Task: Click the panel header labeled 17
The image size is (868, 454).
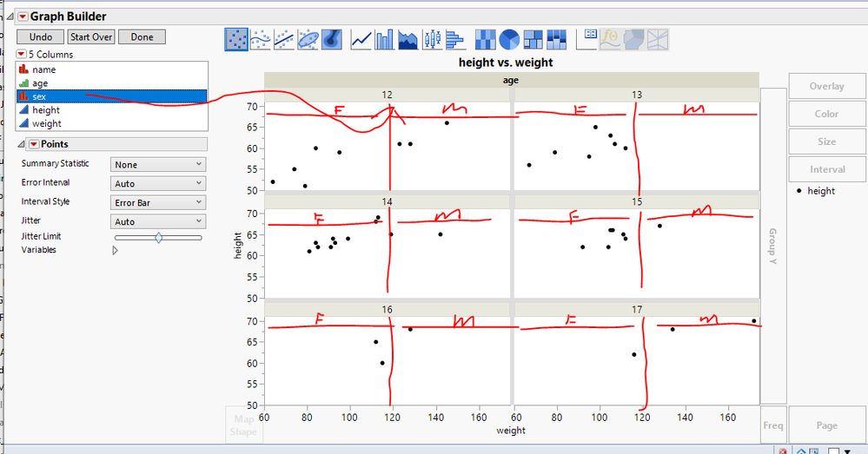Action: click(x=637, y=310)
